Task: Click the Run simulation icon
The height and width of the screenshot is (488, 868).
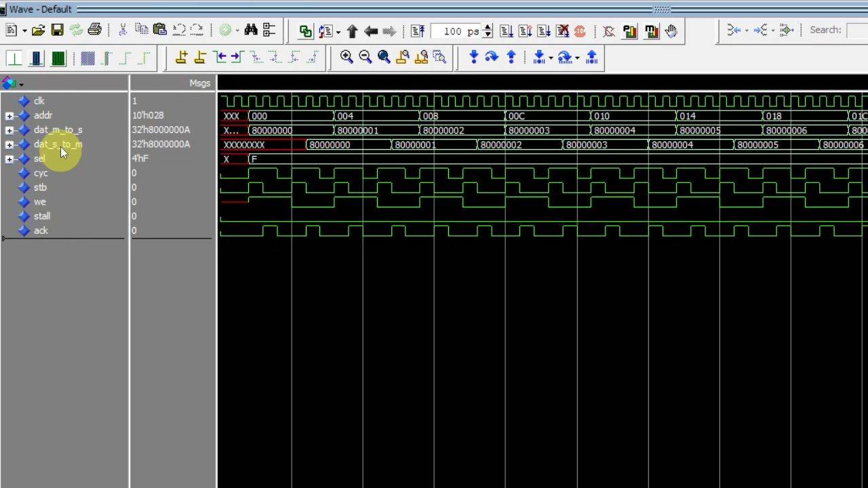Action: [507, 31]
